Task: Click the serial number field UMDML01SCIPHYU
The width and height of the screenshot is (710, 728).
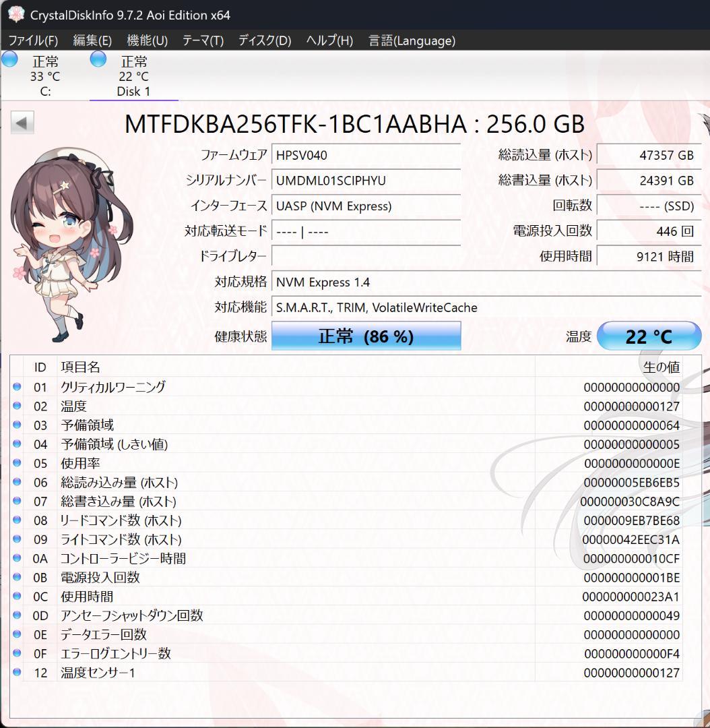Action: [x=366, y=181]
